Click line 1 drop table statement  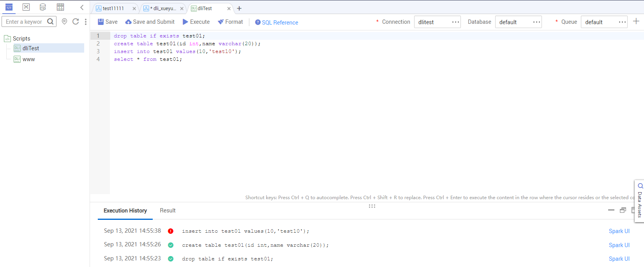pyautogui.click(x=159, y=36)
